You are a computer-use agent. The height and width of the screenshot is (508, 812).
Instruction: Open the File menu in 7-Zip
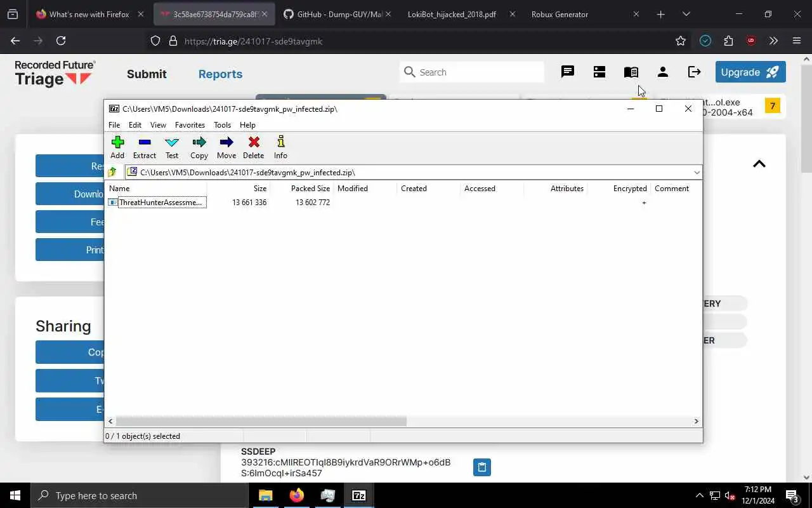point(114,125)
